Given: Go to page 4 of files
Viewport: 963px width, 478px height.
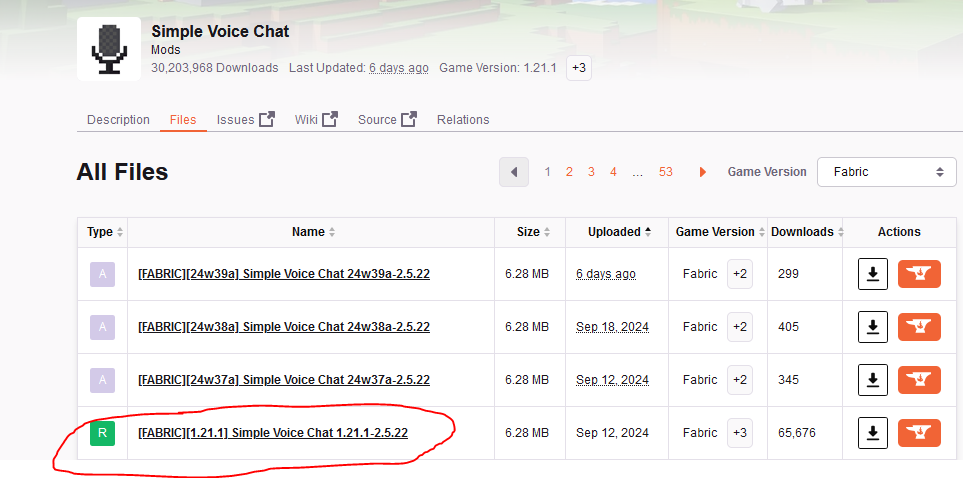Looking at the screenshot, I should [613, 172].
